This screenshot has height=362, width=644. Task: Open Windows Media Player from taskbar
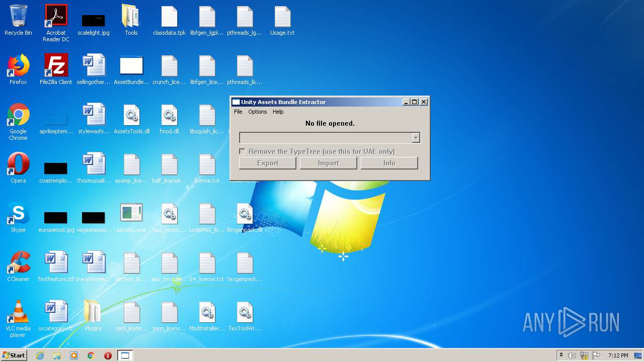[x=74, y=355]
